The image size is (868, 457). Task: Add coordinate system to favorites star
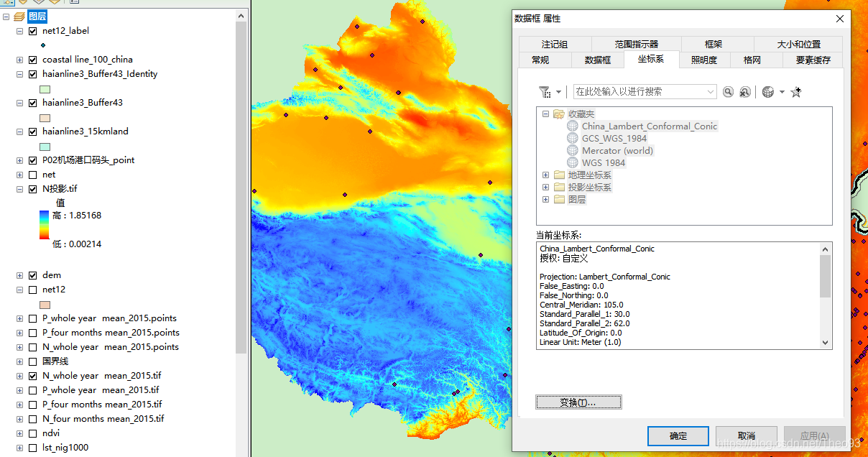795,92
